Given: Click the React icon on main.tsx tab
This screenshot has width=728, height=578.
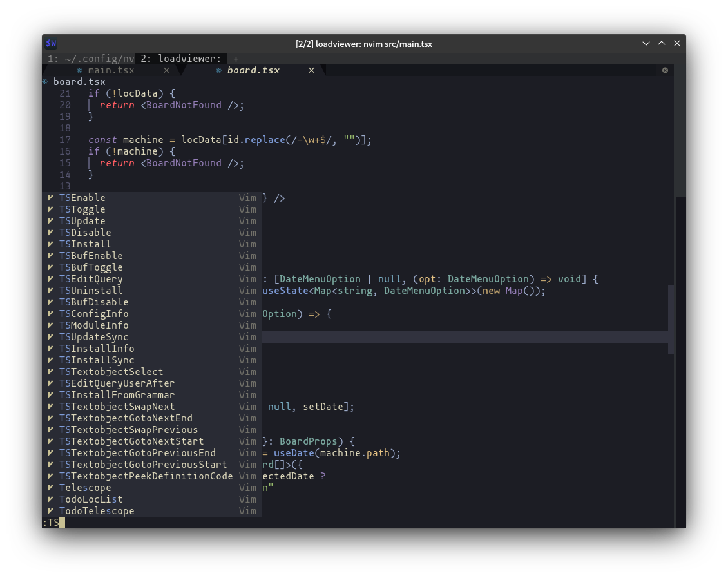Looking at the screenshot, I should pos(79,71).
